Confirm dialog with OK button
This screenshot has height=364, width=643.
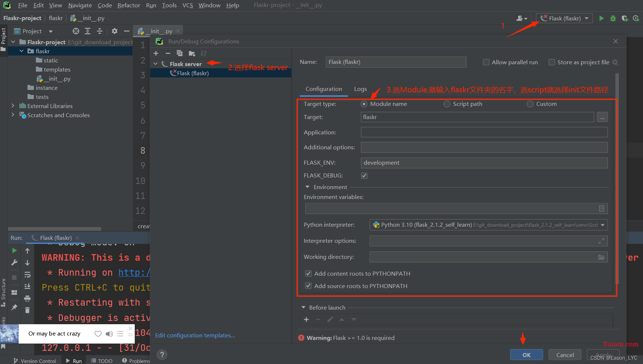pos(526,355)
